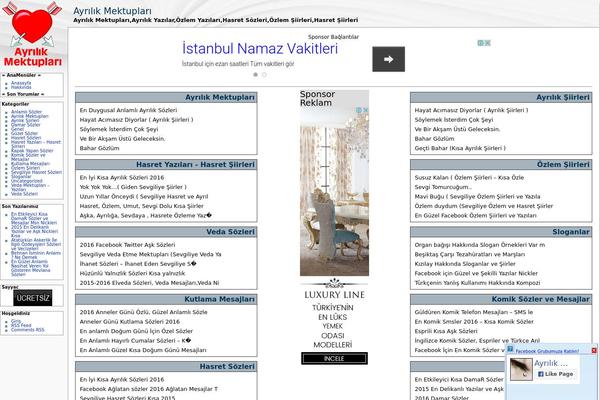This screenshot has height=400, width=600.
Task: Open İstanbul Namaz Vakitleri ad headline
Action: [x=260, y=49]
